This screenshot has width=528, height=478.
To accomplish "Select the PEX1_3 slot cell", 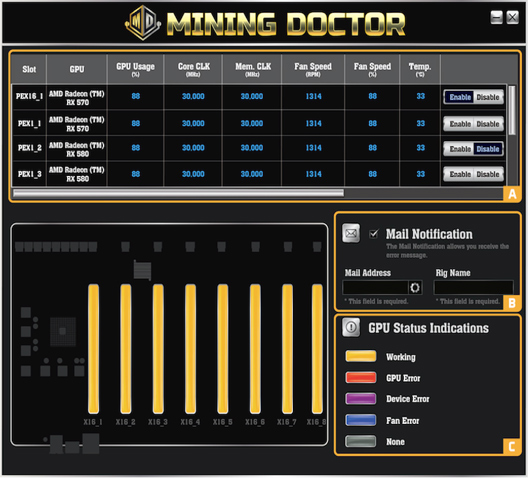I will [x=29, y=174].
